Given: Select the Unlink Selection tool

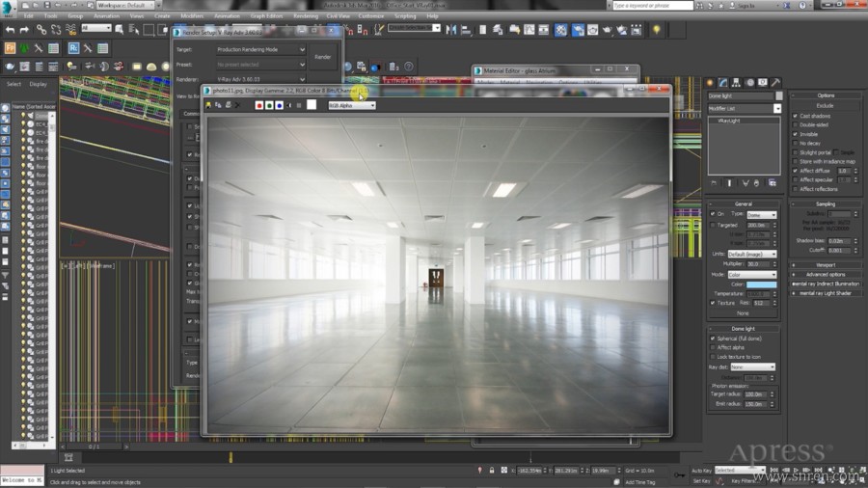Looking at the screenshot, I should tap(56, 29).
